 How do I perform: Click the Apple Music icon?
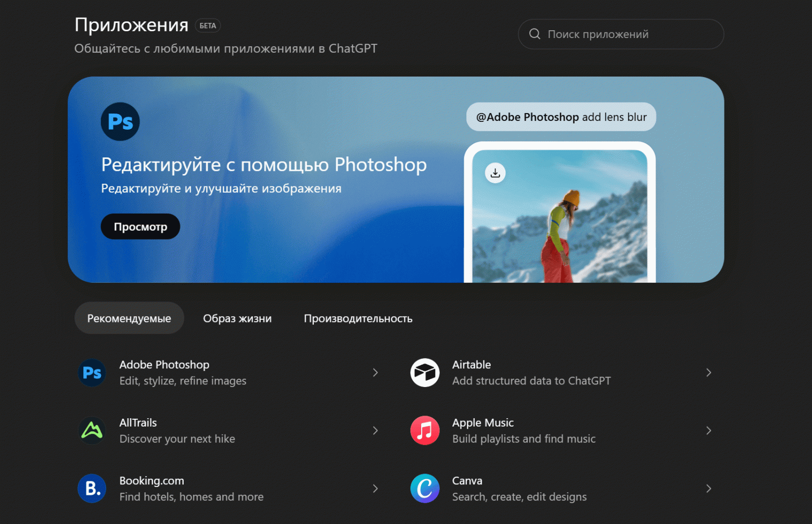[x=425, y=431]
